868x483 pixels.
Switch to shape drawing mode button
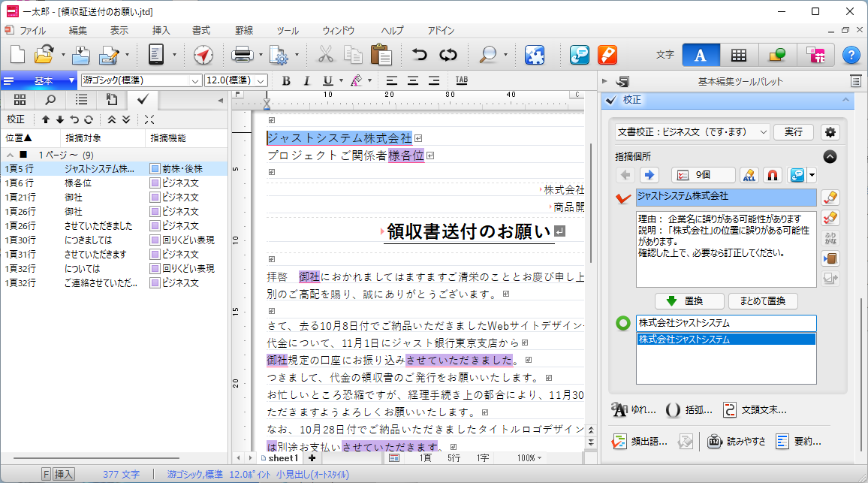(x=777, y=55)
